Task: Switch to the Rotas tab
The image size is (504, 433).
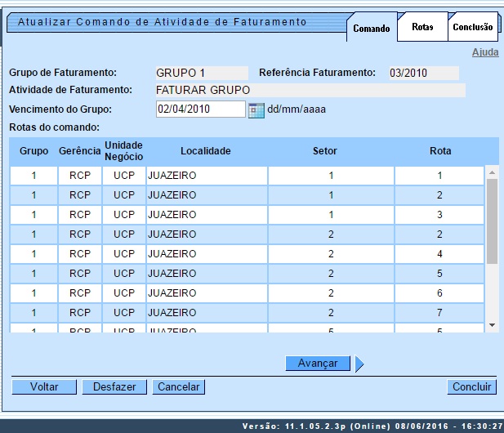Action: click(422, 27)
